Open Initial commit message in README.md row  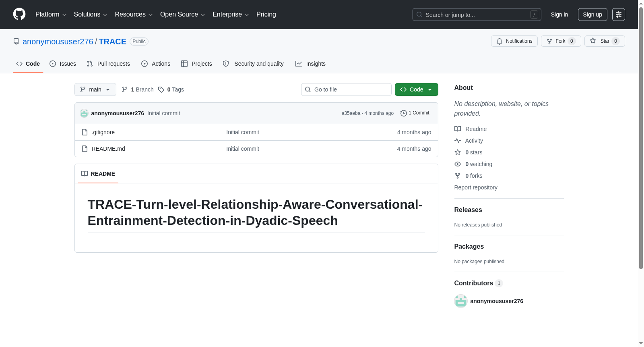click(x=243, y=149)
